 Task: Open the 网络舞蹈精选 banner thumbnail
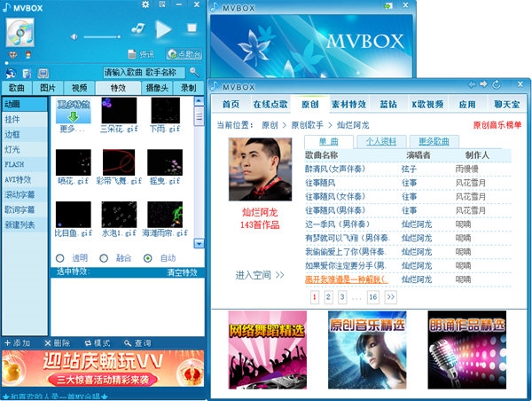268,350
